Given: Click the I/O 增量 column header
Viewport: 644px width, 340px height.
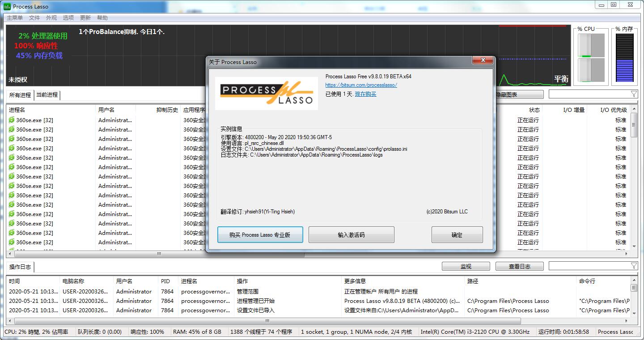Looking at the screenshot, I should tap(564, 110).
